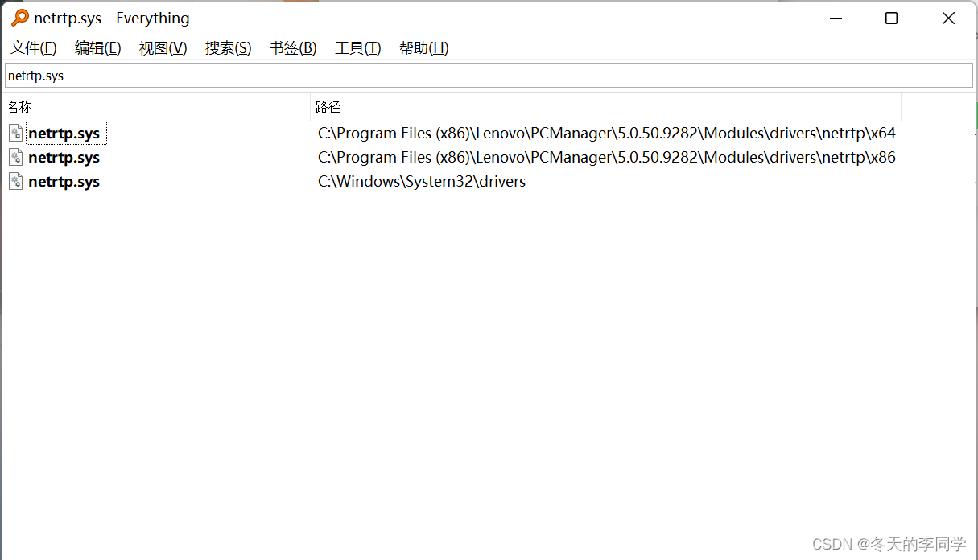Screen dimensions: 978x560
Task: Select netrtp.sys name in the x86 row
Action: 64,158
